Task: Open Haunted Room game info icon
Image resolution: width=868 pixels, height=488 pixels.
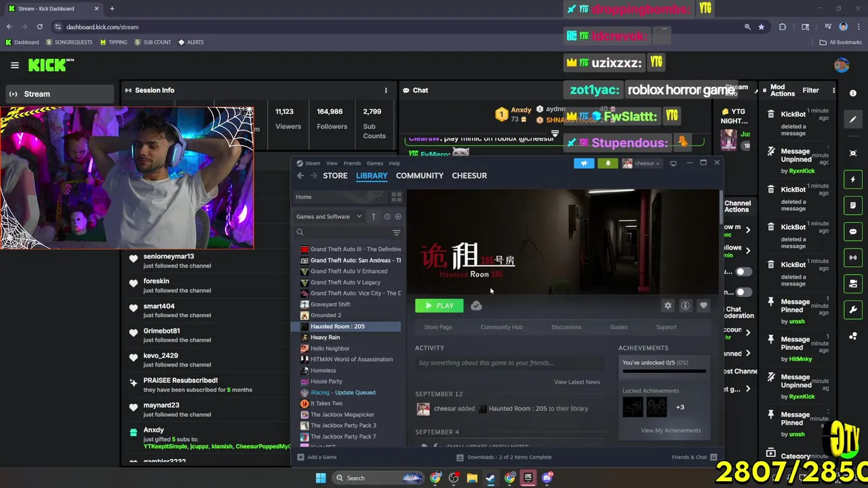Action: point(686,306)
